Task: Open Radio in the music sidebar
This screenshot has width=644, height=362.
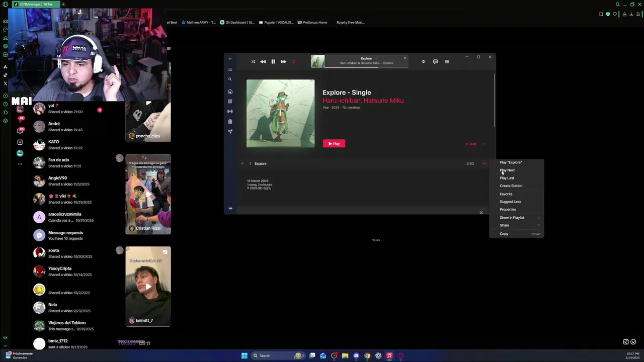Action: (230, 111)
